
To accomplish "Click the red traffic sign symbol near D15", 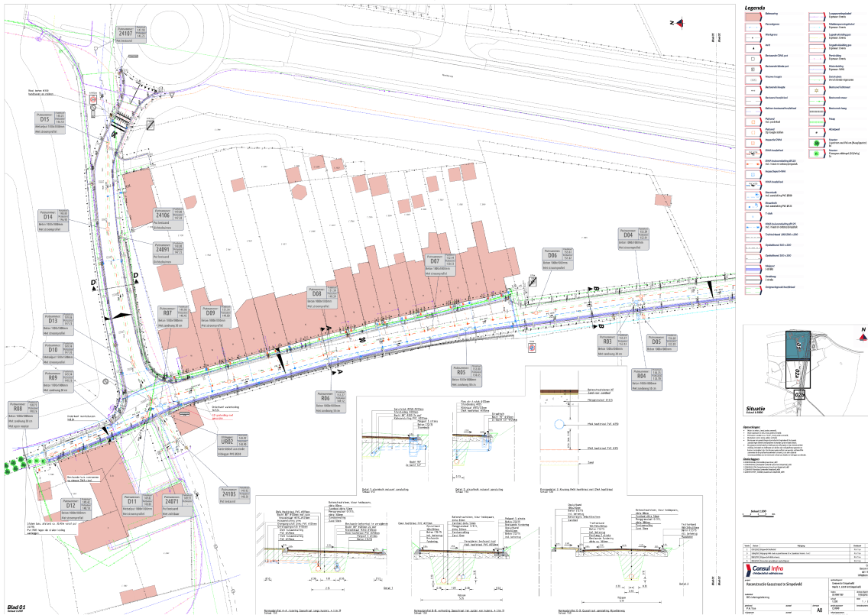I will pos(92,99).
